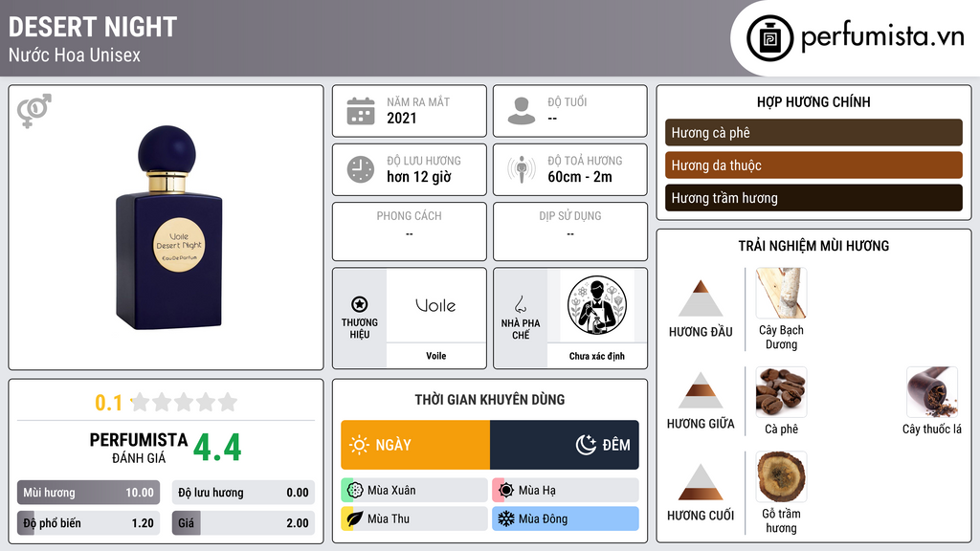Click the launch year 2021 value
Image resolution: width=980 pixels, height=551 pixels.
coord(401,118)
